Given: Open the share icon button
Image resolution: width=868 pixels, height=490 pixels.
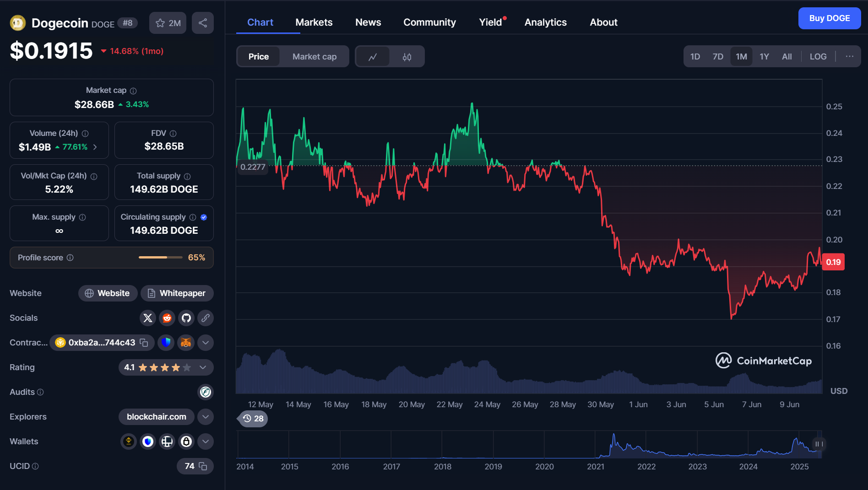Looking at the screenshot, I should [203, 23].
